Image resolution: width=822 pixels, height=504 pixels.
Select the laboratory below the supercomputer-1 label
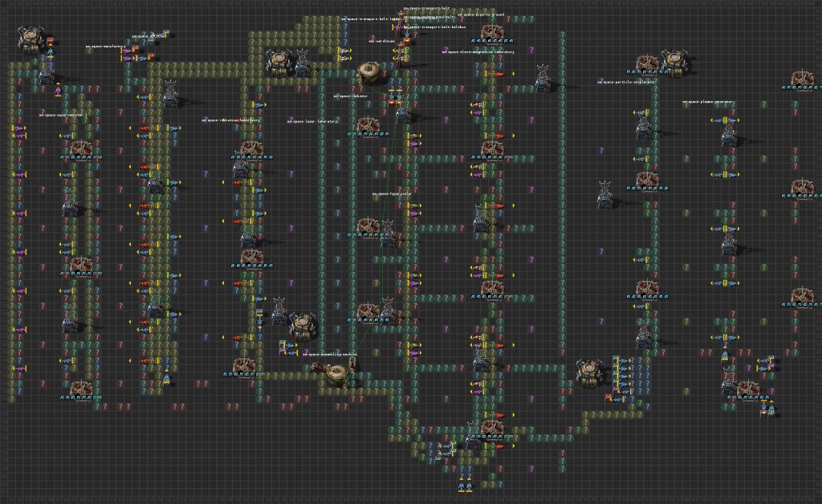pyautogui.click(x=81, y=148)
